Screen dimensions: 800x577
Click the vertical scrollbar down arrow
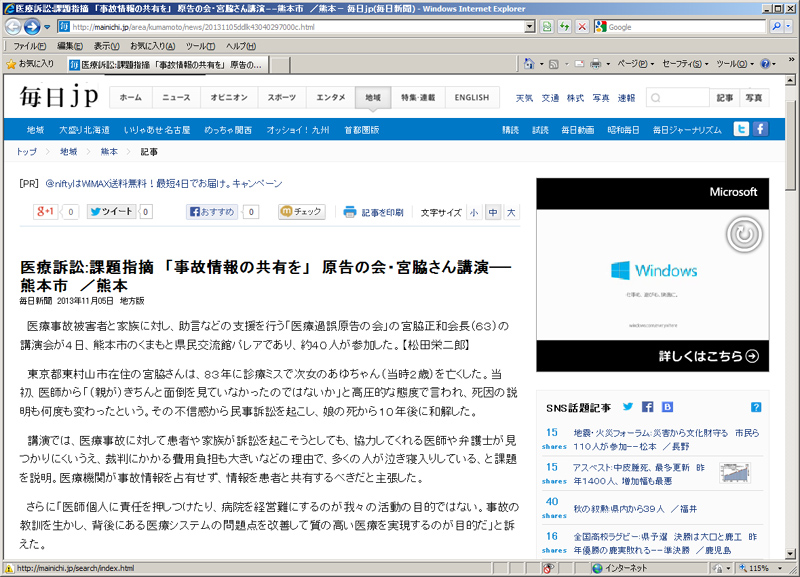(x=790, y=554)
